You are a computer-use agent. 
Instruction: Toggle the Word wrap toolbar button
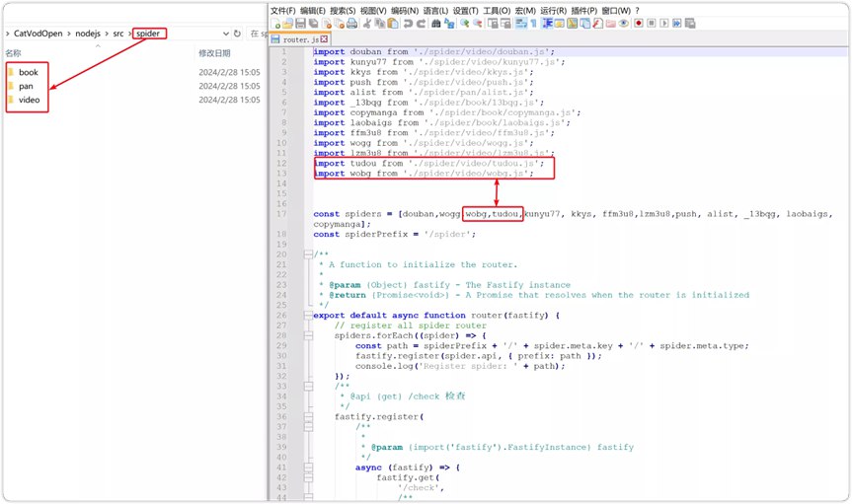tap(520, 24)
